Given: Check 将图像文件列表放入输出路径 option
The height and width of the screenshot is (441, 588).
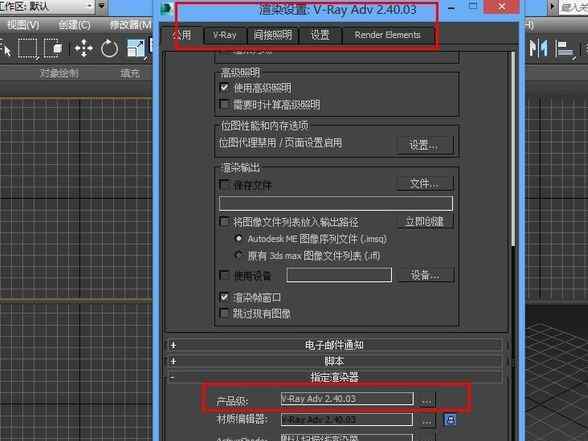Looking at the screenshot, I should pyautogui.click(x=224, y=221).
